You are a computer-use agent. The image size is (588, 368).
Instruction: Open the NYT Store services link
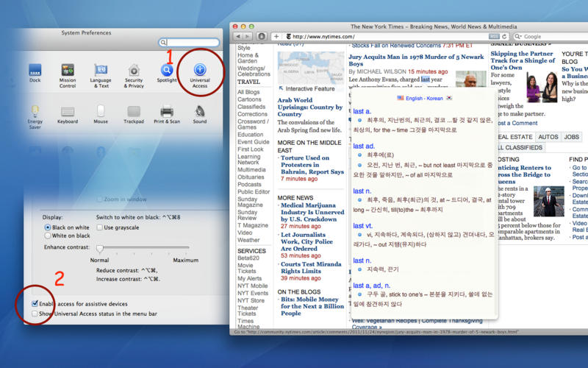pyautogui.click(x=251, y=300)
